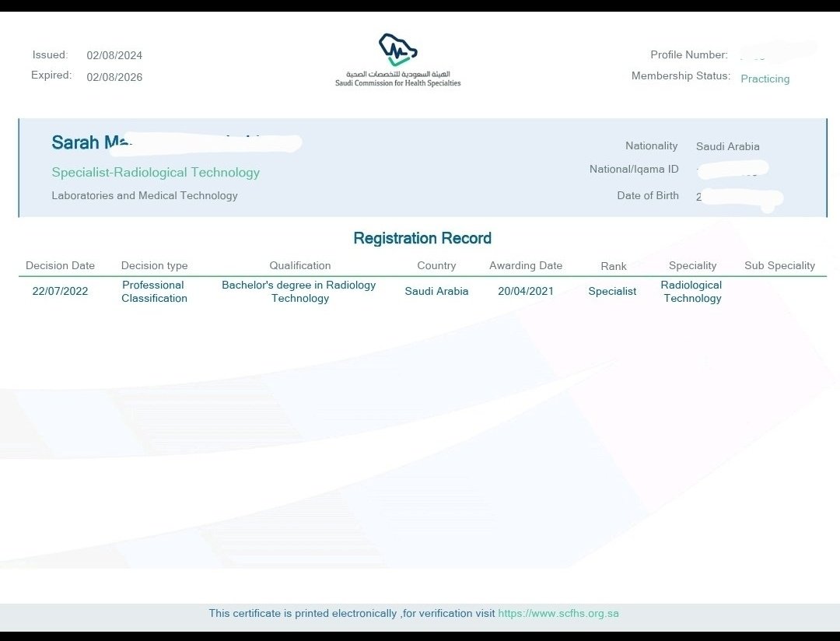This screenshot has width=840, height=641.
Task: Click the 'Profile Number:' label
Action: coord(689,54)
